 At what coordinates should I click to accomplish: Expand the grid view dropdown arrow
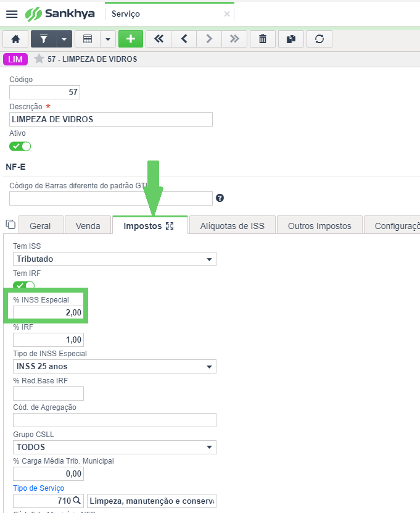point(108,40)
